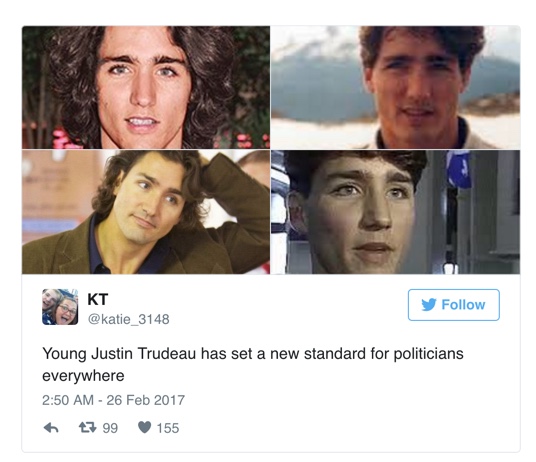Open the KT display name link
This screenshot has width=536, height=462.
click(98, 299)
